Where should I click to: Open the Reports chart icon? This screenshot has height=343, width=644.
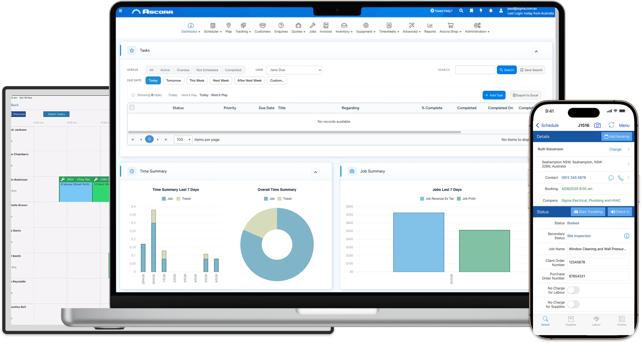430,25
